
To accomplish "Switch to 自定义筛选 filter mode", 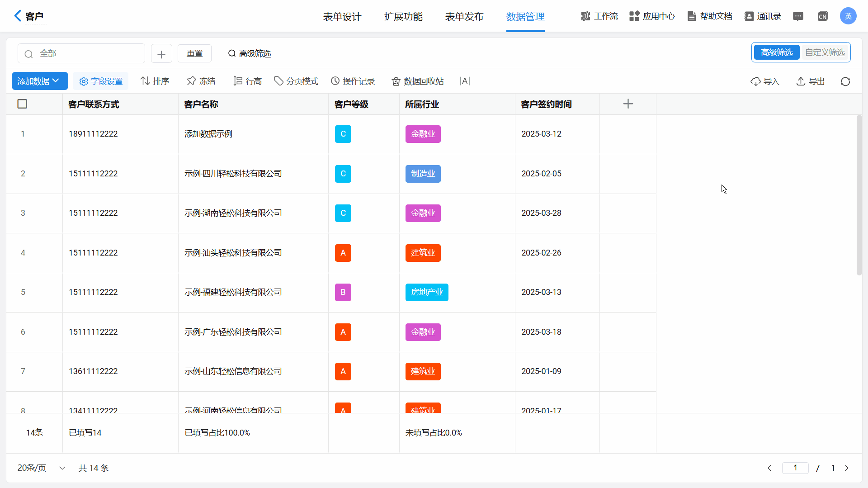I will [825, 52].
